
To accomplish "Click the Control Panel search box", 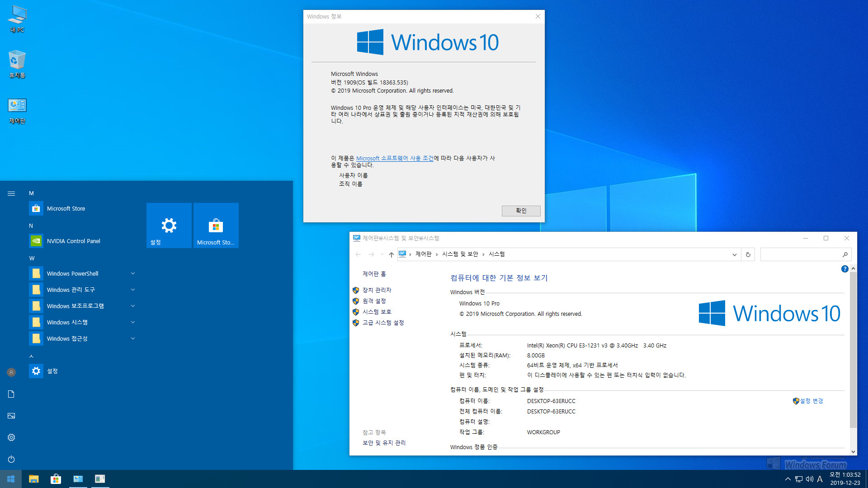I will point(806,254).
